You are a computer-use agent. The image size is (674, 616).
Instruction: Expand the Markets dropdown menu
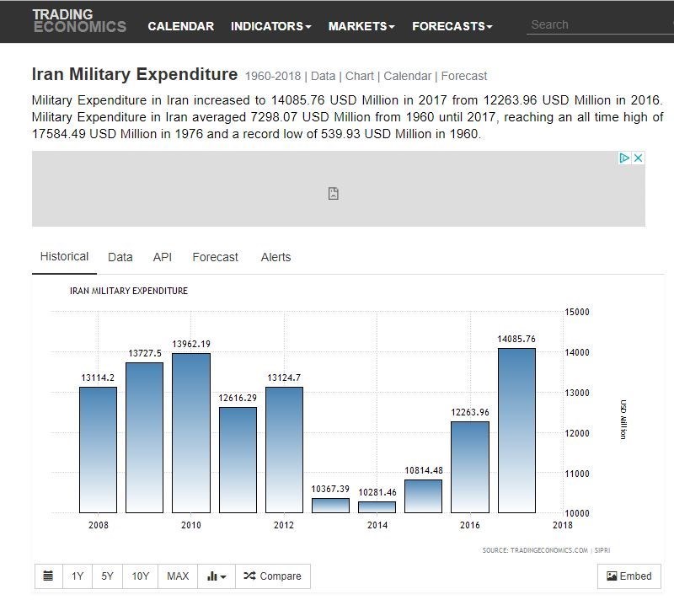click(x=361, y=26)
